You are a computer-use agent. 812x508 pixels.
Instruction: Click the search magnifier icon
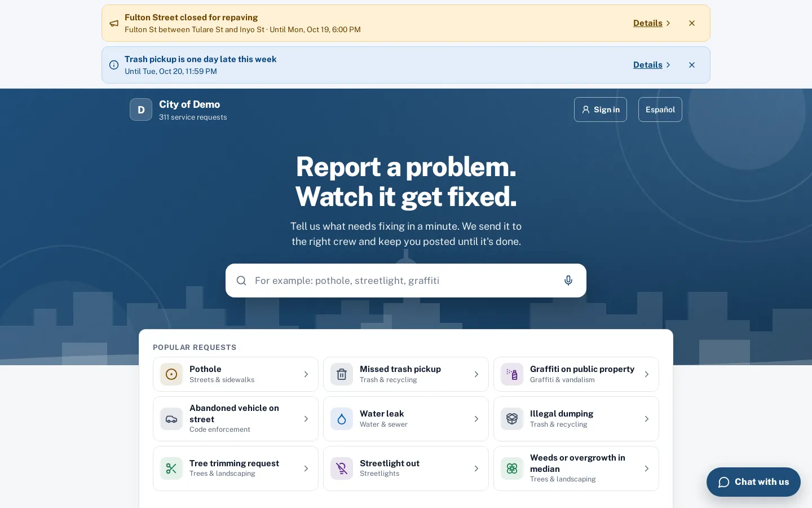(241, 281)
